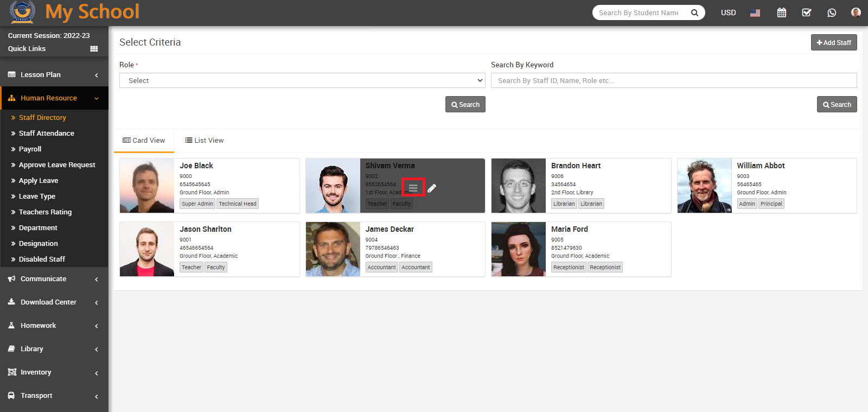The width and height of the screenshot is (868, 412).
Task: Click the WhatsApp chat icon
Action: pyautogui.click(x=832, y=12)
